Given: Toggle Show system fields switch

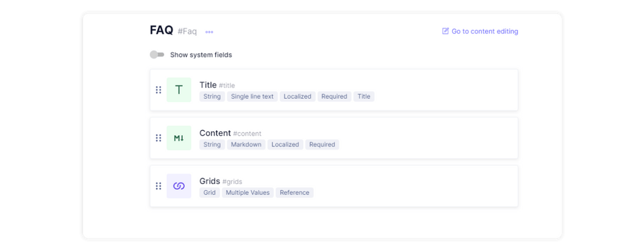Looking at the screenshot, I should (x=157, y=55).
